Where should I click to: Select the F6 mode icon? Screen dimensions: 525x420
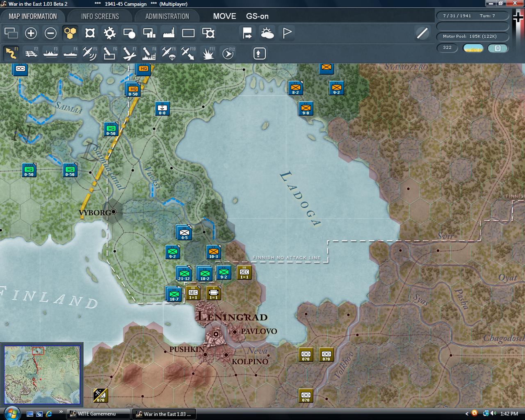click(110, 53)
